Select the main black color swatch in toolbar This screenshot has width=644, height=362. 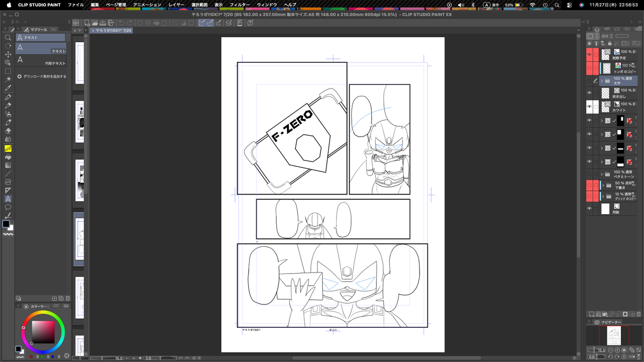tap(6, 224)
